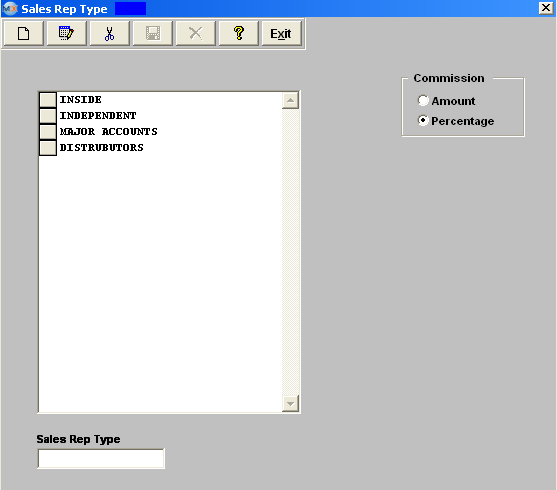Select the MAJOR ACCOUNTS list entry
557x490 pixels.
[x=108, y=131]
